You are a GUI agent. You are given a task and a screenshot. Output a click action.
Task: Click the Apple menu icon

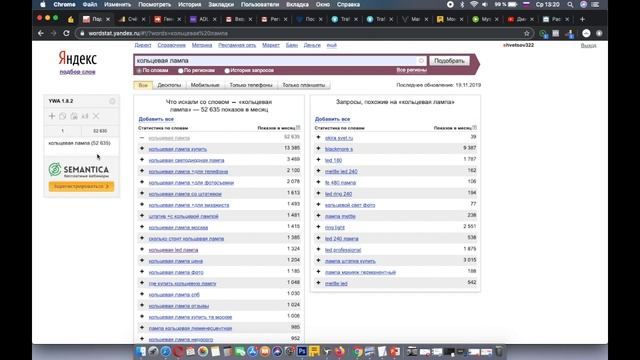pyautogui.click(x=43, y=4)
